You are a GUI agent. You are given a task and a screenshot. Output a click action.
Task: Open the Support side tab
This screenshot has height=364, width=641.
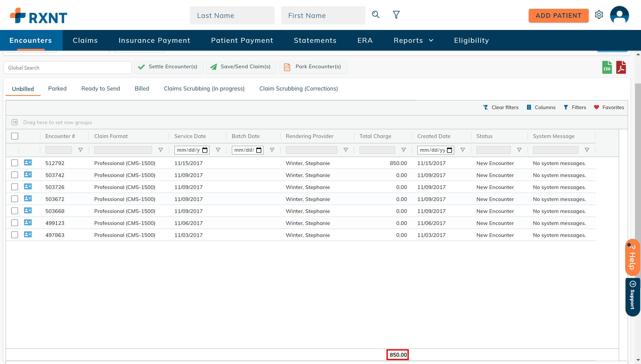click(x=632, y=297)
